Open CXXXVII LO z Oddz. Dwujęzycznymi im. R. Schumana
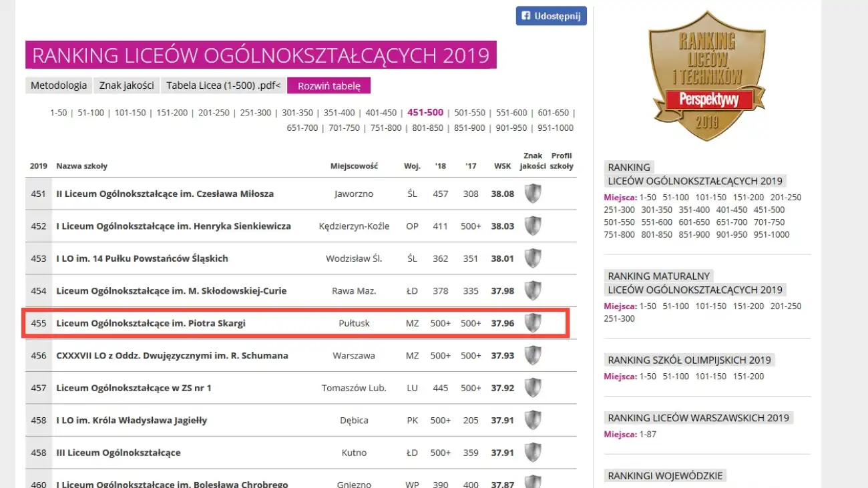This screenshot has height=488, width=868. point(172,356)
